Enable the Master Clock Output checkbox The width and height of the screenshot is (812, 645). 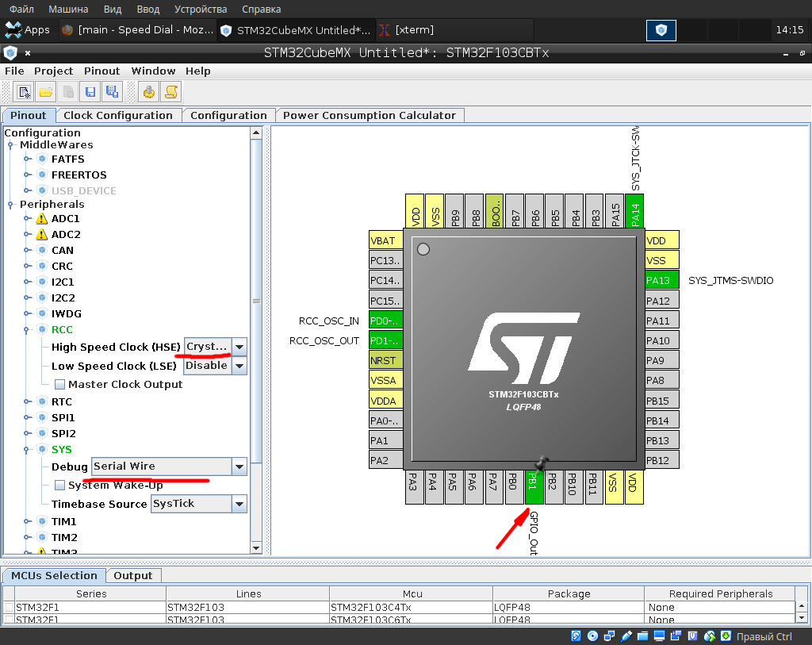tap(60, 385)
